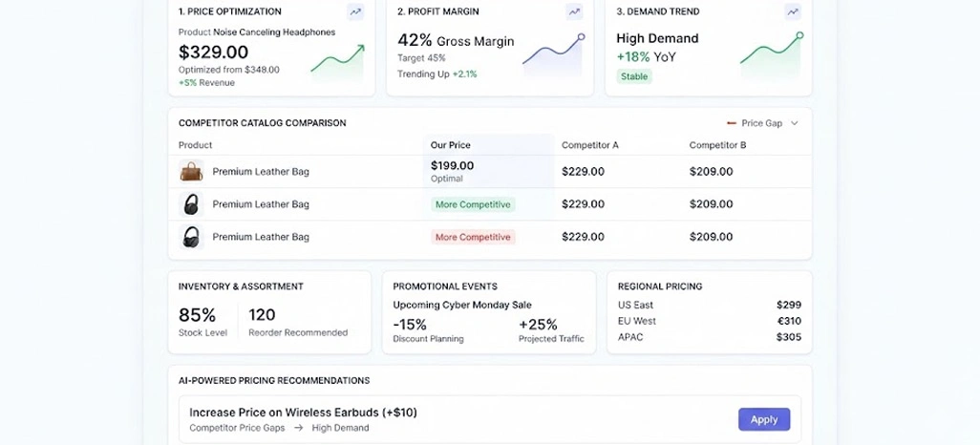Select the Competitor Price Gaps label
Viewport: 980px width, 445px height.
click(237, 428)
